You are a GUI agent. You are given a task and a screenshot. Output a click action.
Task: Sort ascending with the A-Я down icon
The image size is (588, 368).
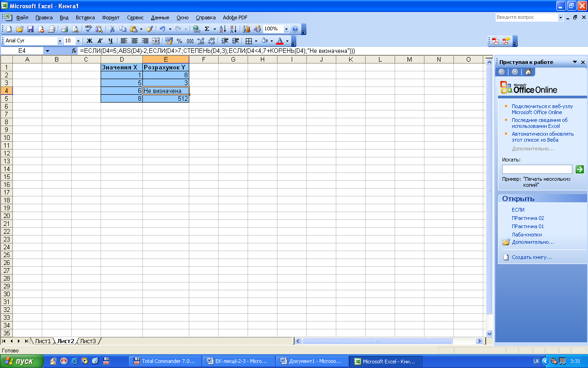coord(223,29)
